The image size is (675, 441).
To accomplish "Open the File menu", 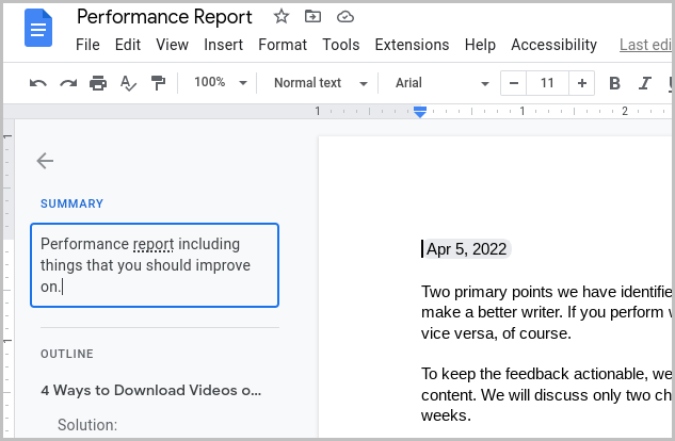I will 88,44.
